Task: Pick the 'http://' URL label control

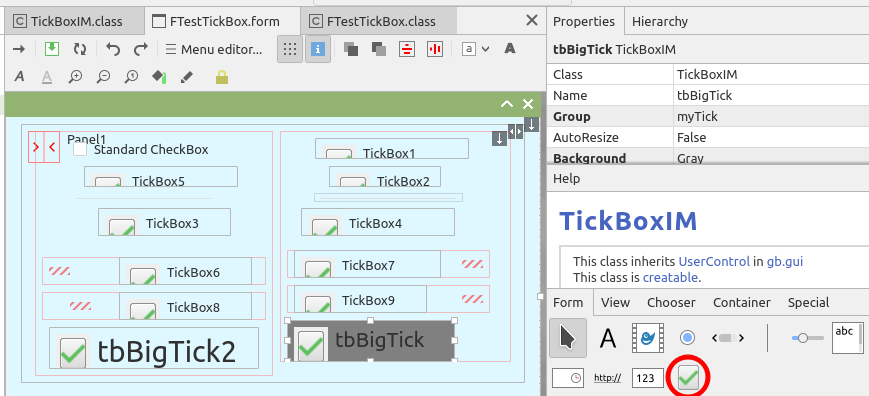Action: (607, 378)
